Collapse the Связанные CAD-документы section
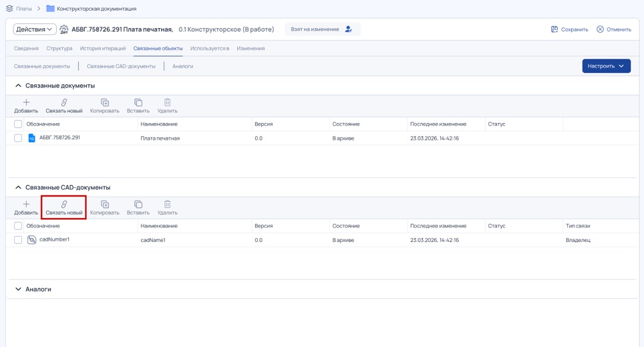Screen dimensions: 644x347 click(x=18, y=187)
